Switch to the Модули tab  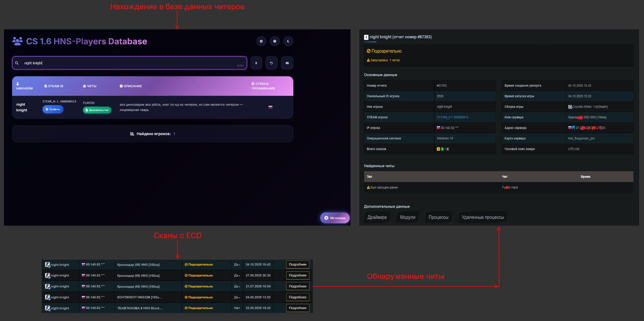click(x=407, y=218)
